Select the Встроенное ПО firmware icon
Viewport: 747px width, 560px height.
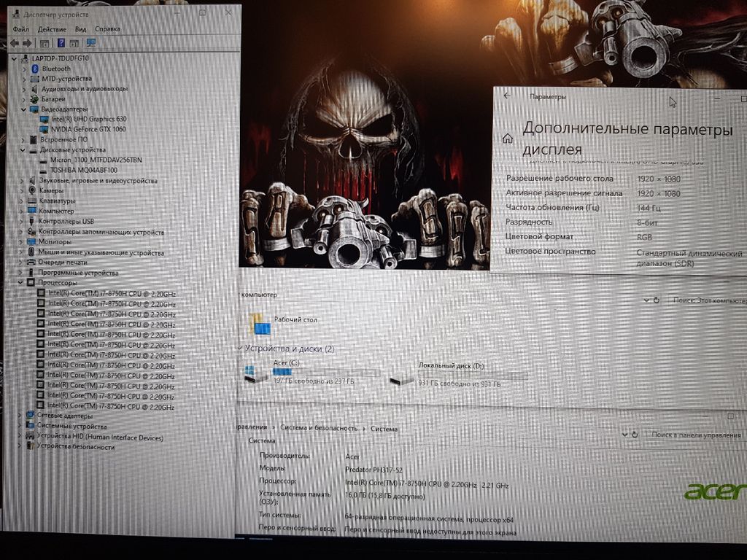click(33, 139)
